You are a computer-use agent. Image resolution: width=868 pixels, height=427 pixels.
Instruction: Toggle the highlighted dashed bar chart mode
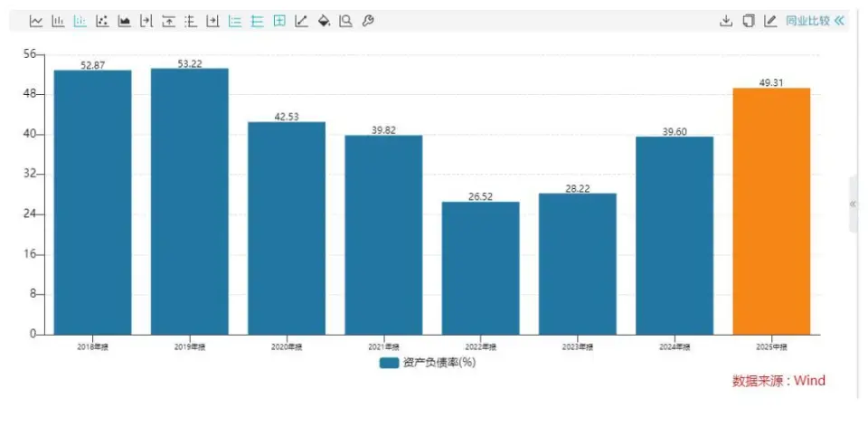click(80, 21)
